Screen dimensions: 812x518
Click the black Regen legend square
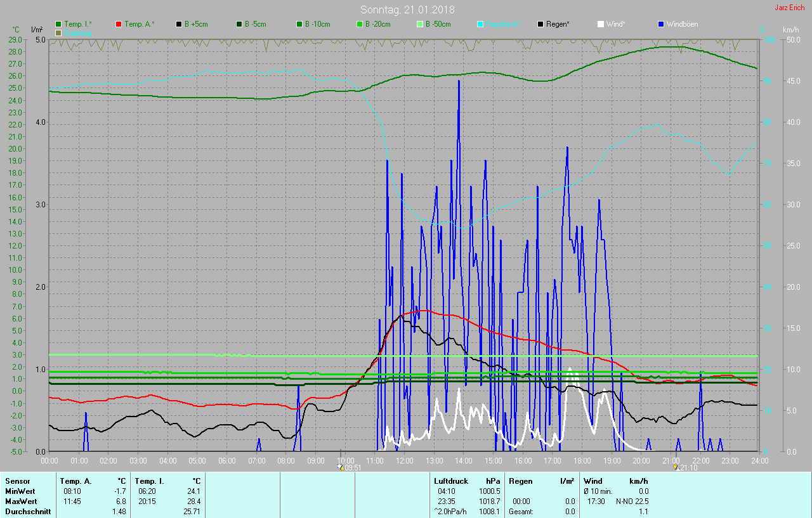pyautogui.click(x=540, y=24)
